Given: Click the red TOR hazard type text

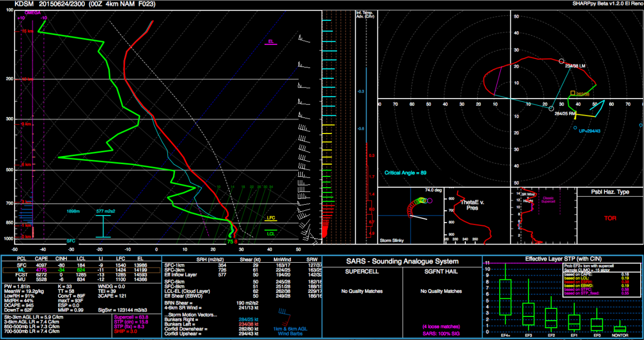Looking at the screenshot, I should [x=610, y=219].
